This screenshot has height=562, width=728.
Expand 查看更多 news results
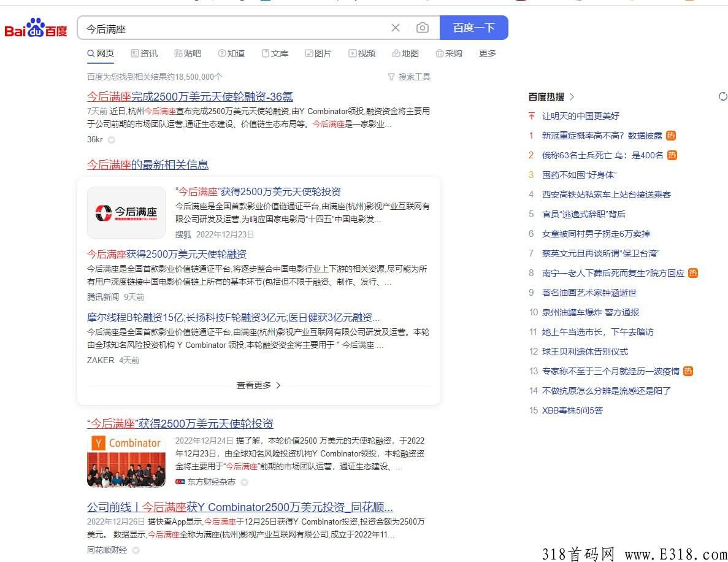(258, 385)
